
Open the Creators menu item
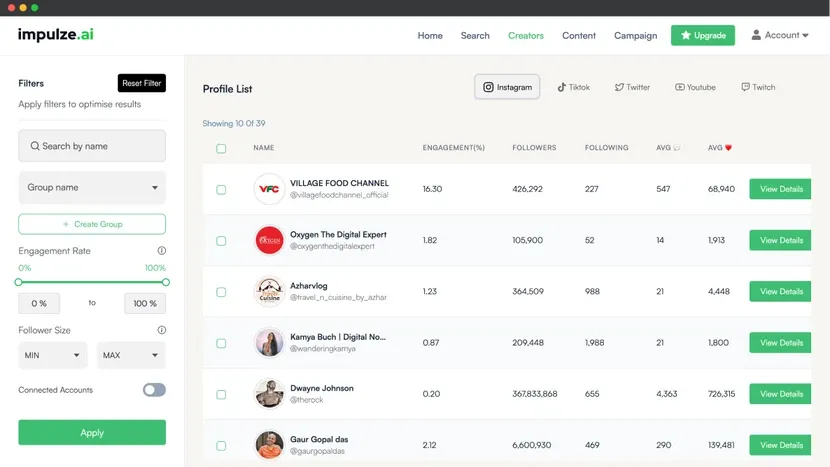[526, 35]
